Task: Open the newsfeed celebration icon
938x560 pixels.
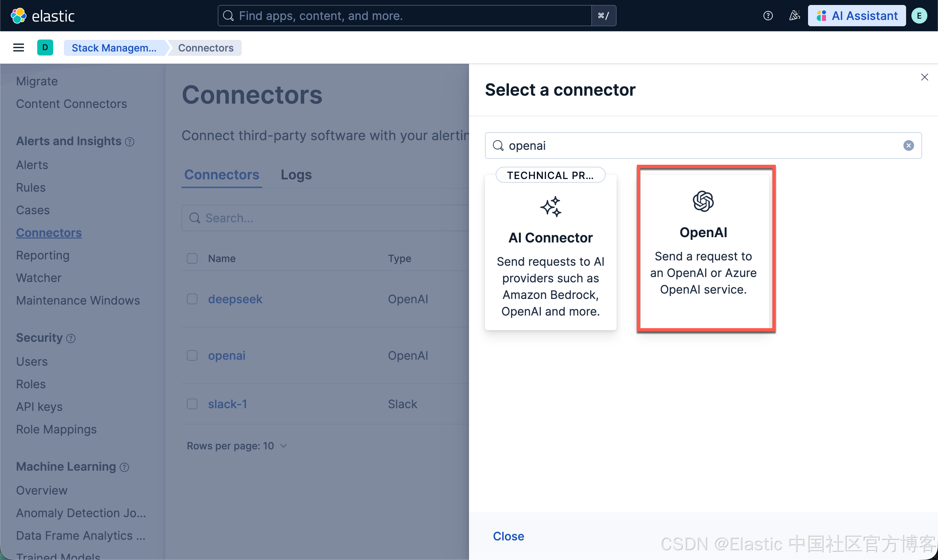Action: coord(794,16)
